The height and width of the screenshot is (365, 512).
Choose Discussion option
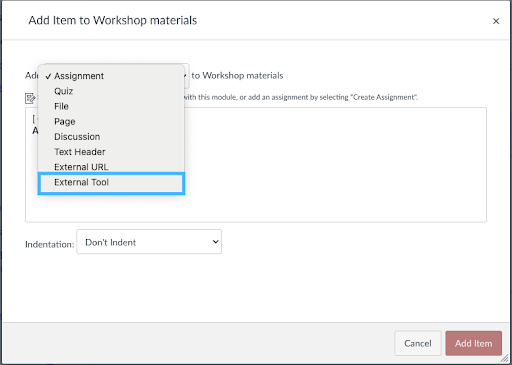[x=111, y=137]
